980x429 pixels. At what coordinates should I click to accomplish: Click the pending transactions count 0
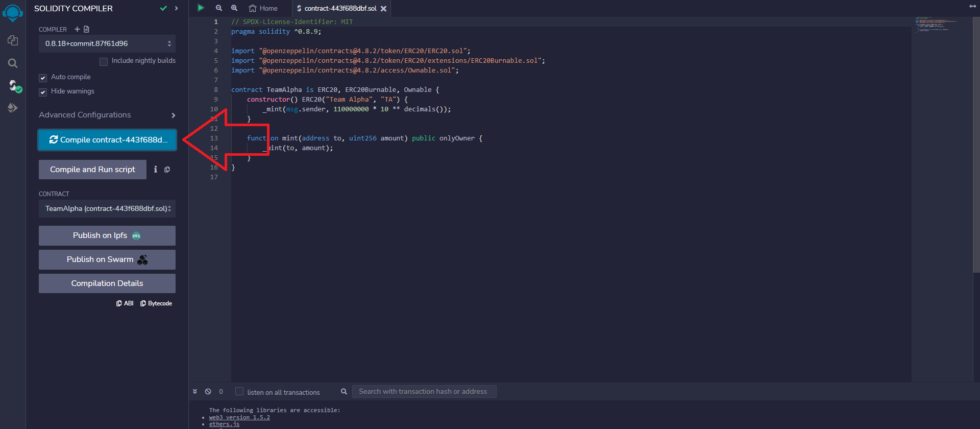coord(221,392)
